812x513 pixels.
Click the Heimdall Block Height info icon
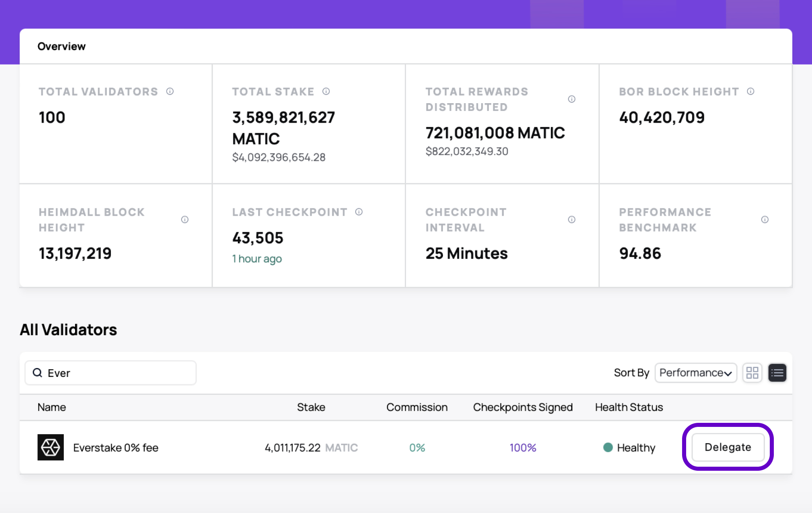185,219
